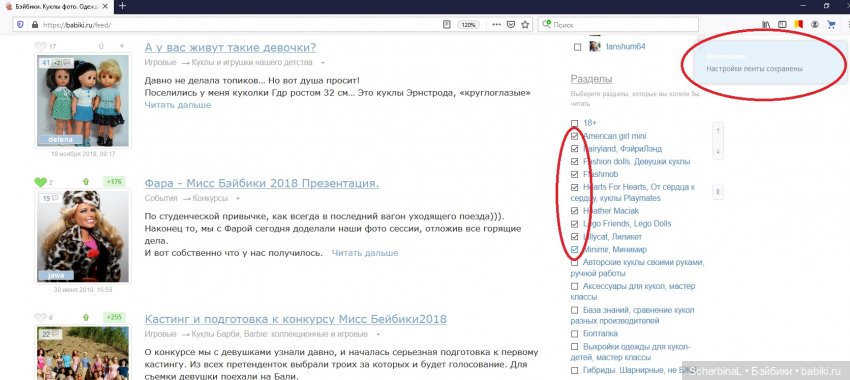
Task: Check Авторские куклы своими руками checkbox
Action: pyautogui.click(x=575, y=262)
